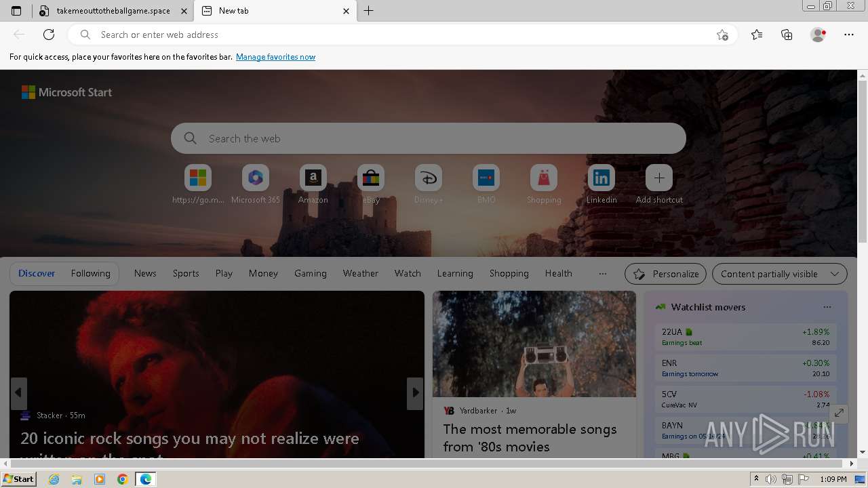
Task: Open the Shopping shortcut
Action: tap(544, 184)
